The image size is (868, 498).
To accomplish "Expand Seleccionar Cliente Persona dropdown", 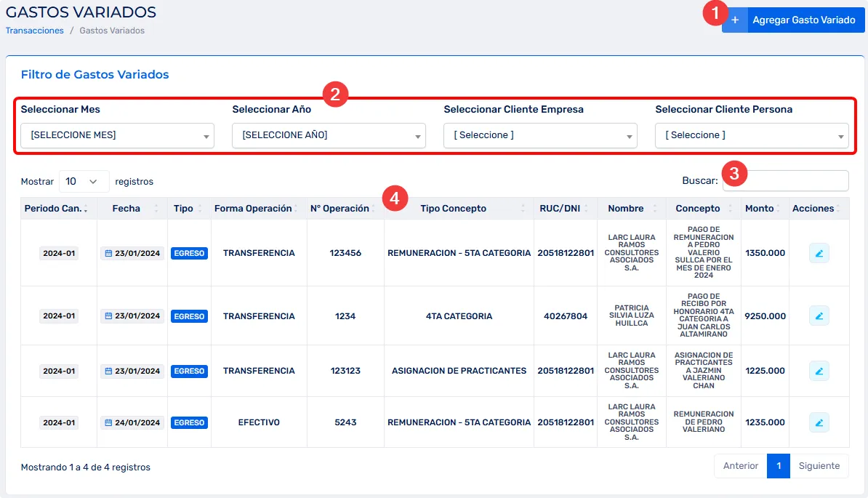I will pos(752,135).
